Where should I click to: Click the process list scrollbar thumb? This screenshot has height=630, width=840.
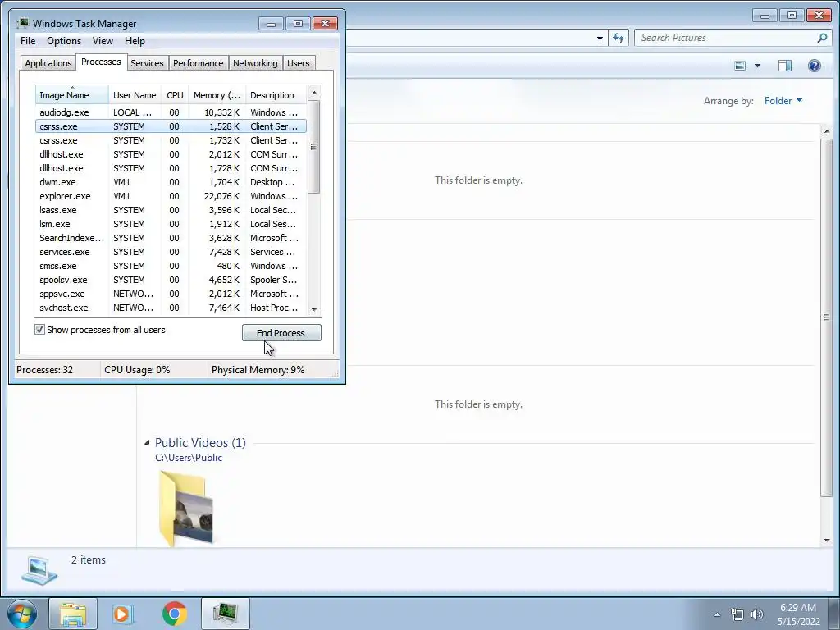314,146
